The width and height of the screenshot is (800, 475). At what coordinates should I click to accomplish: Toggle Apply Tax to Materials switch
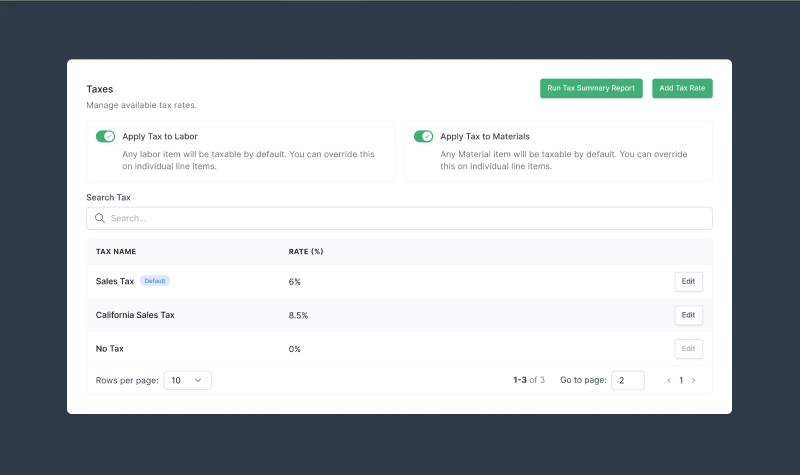pos(423,136)
